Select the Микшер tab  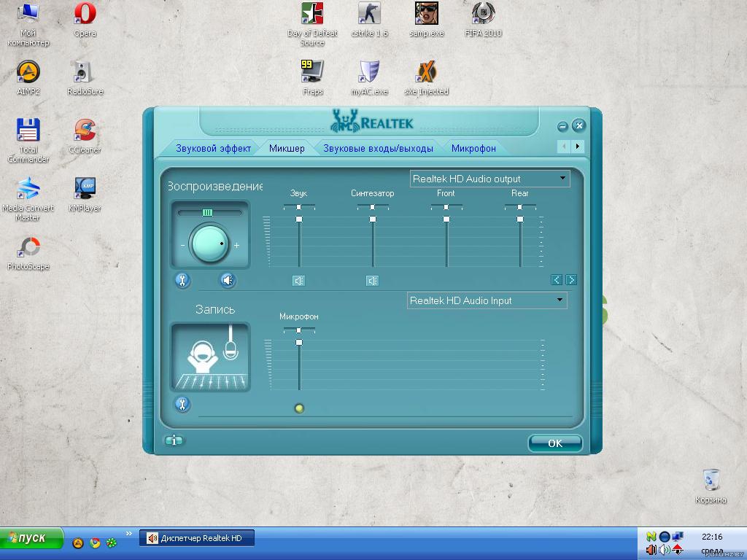coord(287,148)
